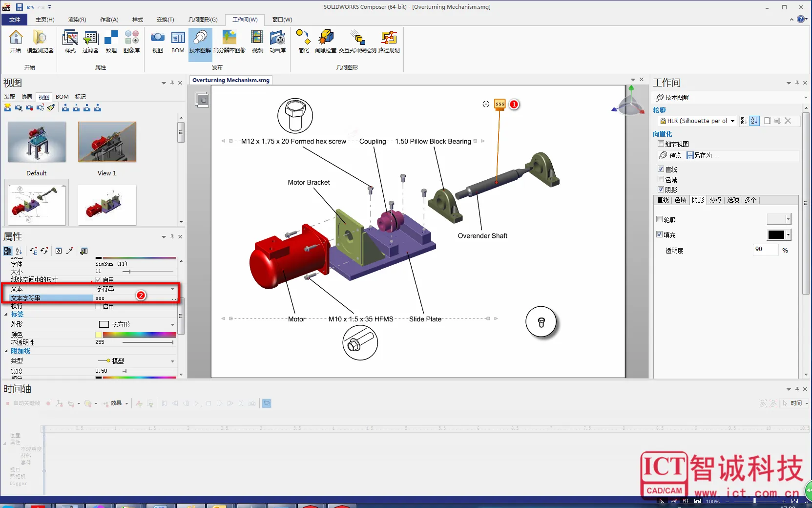Screen dimensions: 812x508
Task: Open the 填充 black color dropdown
Action: click(788, 235)
